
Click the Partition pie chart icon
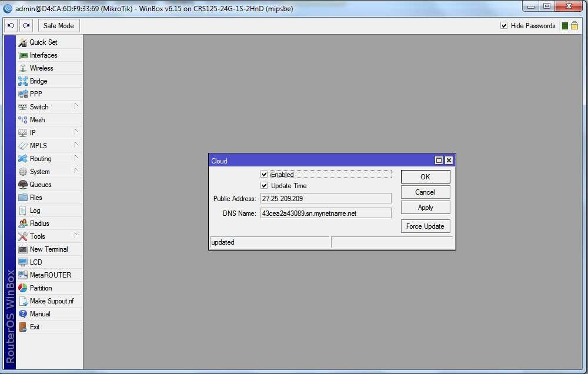pyautogui.click(x=23, y=288)
